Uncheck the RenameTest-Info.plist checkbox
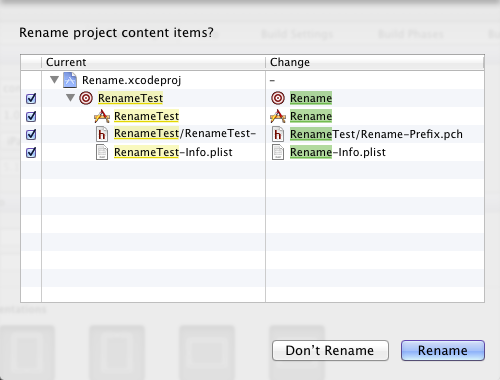 [31, 152]
